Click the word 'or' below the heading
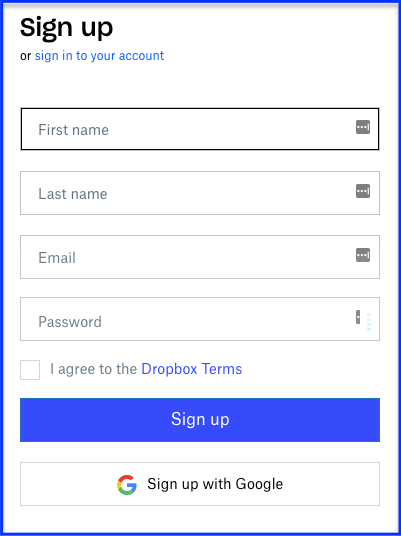401x536 pixels. (26, 56)
